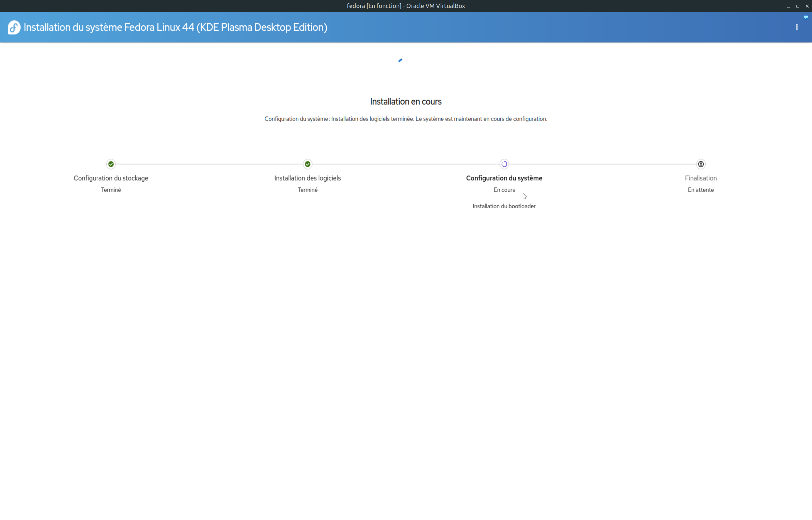Click the "En cours" status text
The image size is (812, 520).
[x=504, y=190]
